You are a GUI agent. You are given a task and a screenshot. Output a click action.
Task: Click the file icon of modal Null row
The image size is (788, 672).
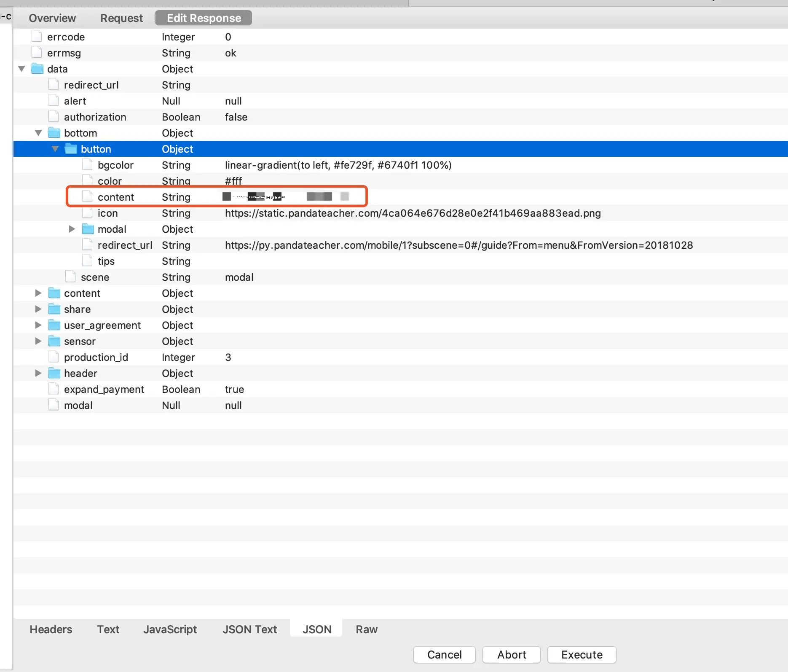[54, 405]
